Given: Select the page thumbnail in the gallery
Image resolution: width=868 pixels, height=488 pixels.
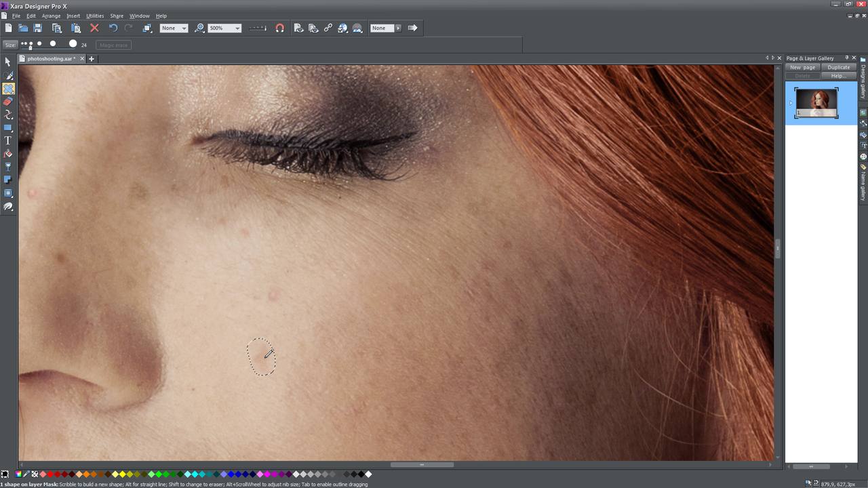Looking at the screenshot, I should (x=816, y=103).
